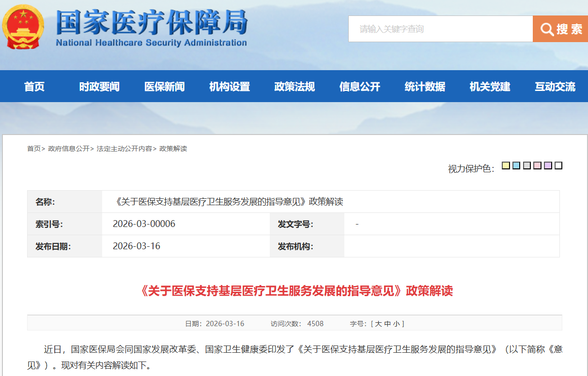Set font size to 大 (large)
This screenshot has width=588, height=376.
[378, 324]
